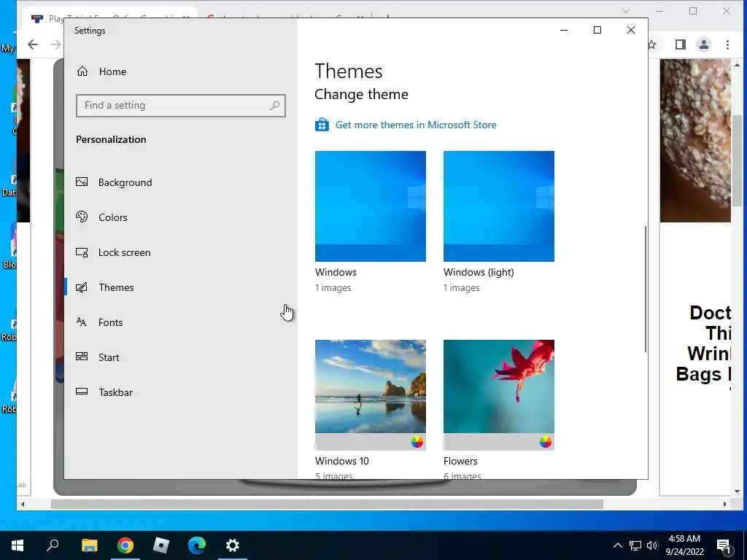Apply the Windows 10 beach theme thumbnail
This screenshot has width=747, height=560.
pyautogui.click(x=370, y=394)
